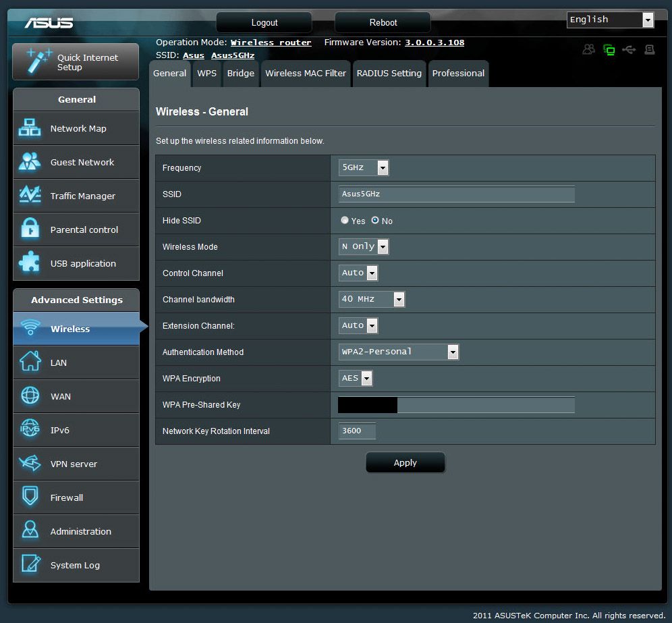The width and height of the screenshot is (672, 623).
Task: Click the USB status icon in header
Action: coord(629,50)
